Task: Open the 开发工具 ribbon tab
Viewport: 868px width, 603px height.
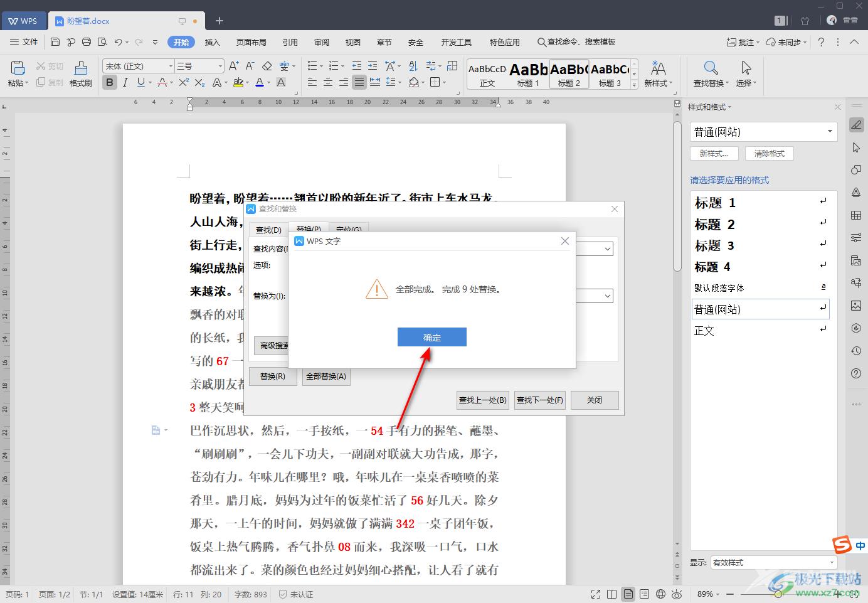Action: (x=457, y=42)
